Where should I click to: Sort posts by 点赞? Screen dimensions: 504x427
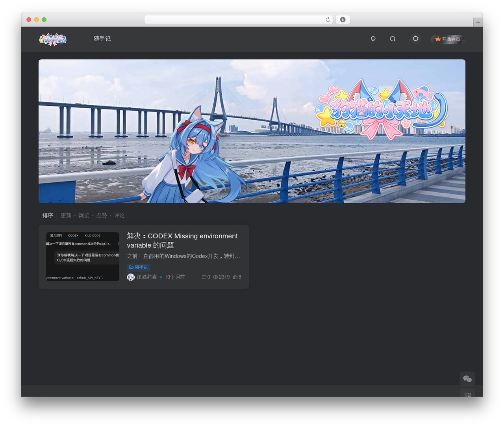click(101, 215)
